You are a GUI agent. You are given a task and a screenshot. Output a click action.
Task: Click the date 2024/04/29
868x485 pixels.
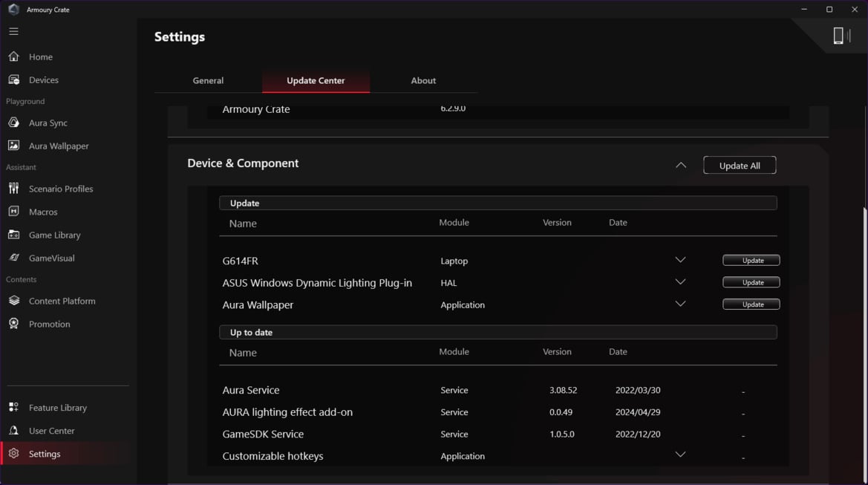(x=638, y=412)
